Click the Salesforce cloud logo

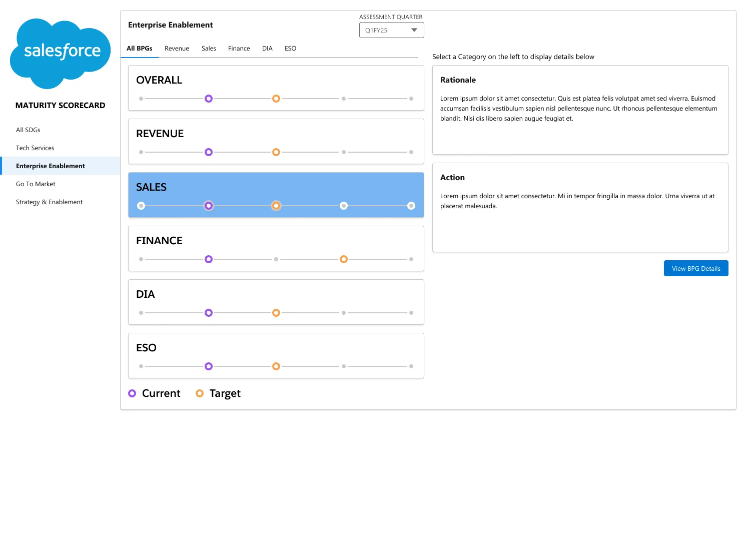tap(60, 54)
